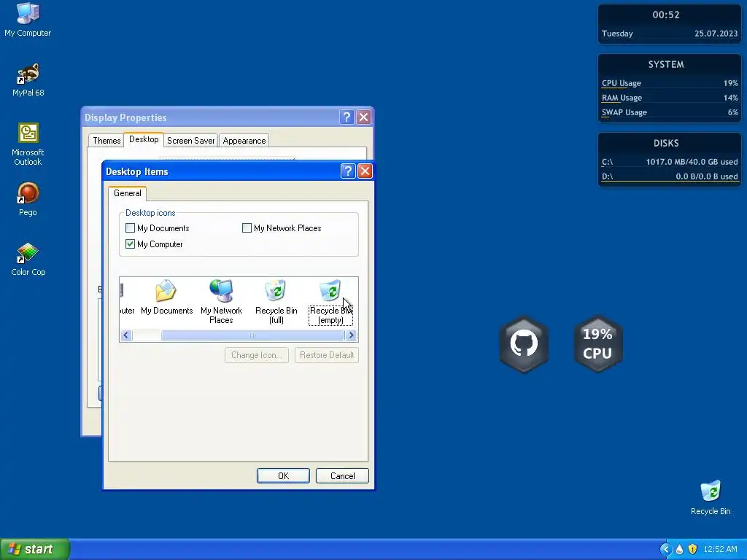Enable the My Network Places checkbox
Viewport: 747px width, 560px height.
[247, 228]
